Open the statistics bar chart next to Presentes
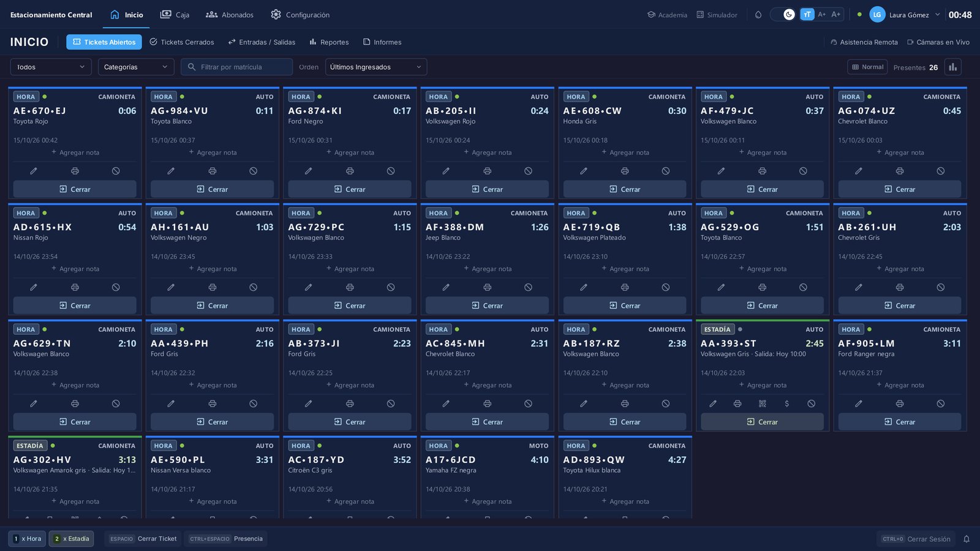Viewport: 980px width, 551px height. tap(952, 67)
